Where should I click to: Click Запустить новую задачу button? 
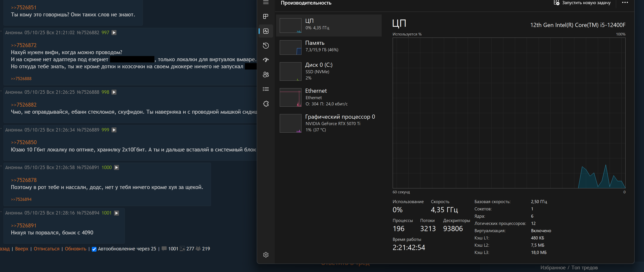tap(582, 3)
